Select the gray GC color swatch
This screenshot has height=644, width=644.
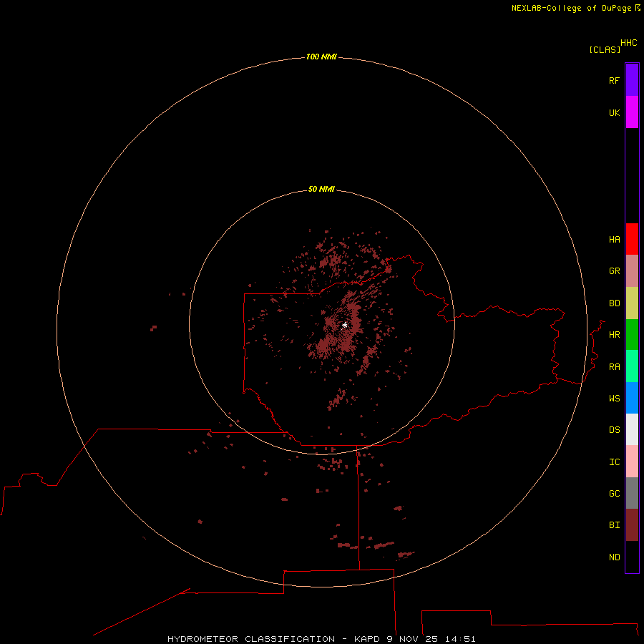(632, 493)
